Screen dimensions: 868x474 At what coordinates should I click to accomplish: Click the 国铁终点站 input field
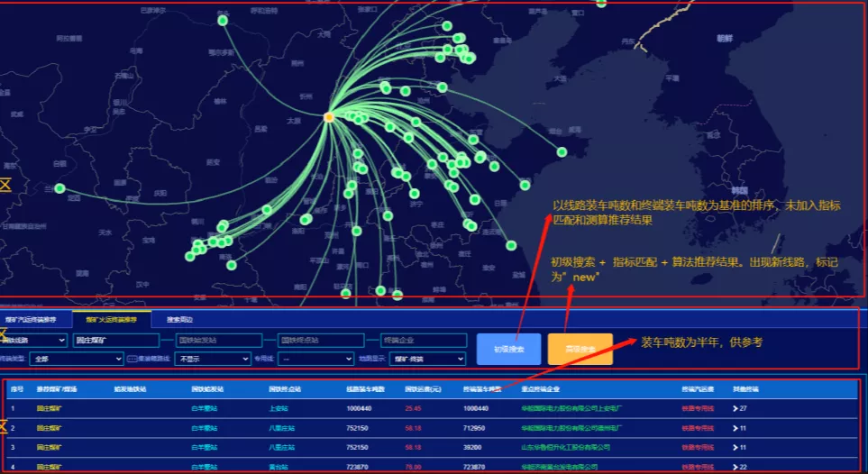click(321, 340)
